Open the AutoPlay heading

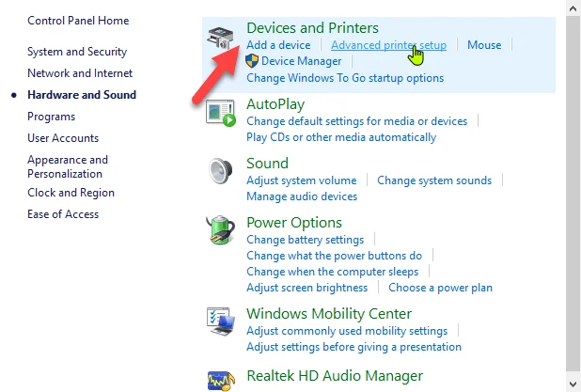(275, 104)
